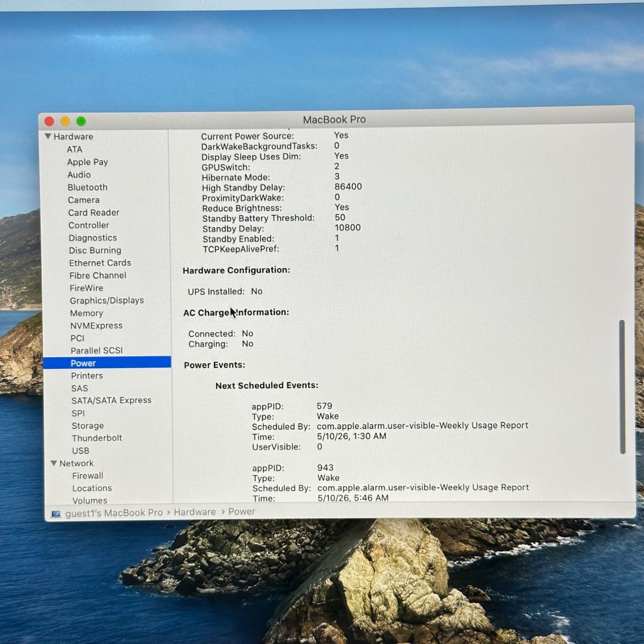This screenshot has width=644, height=644.
Task: Click the TCPKeepAlivePref label
Action: click(241, 249)
